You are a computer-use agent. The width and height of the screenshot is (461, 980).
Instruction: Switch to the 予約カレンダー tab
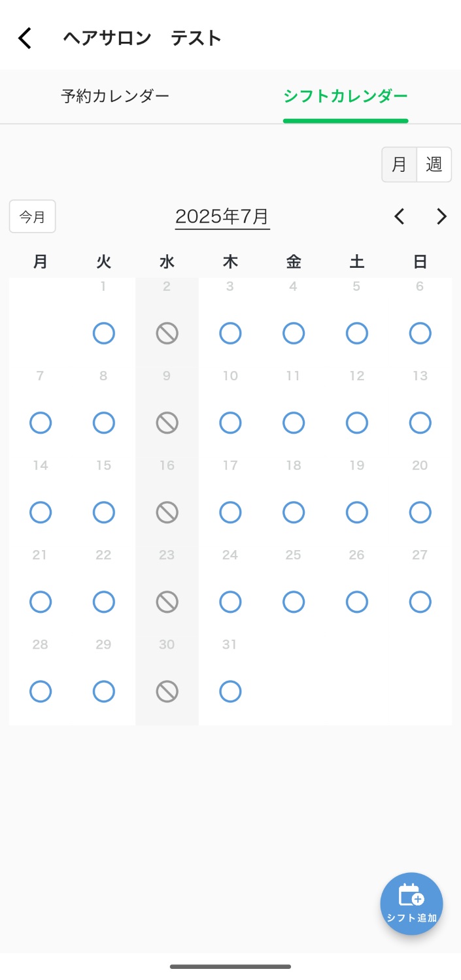tap(115, 96)
